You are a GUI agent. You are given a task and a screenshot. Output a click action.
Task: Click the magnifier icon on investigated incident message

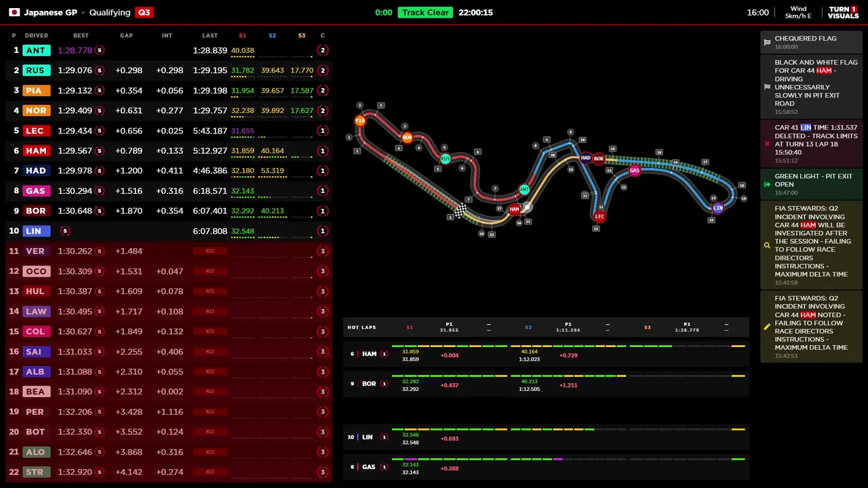(767, 245)
